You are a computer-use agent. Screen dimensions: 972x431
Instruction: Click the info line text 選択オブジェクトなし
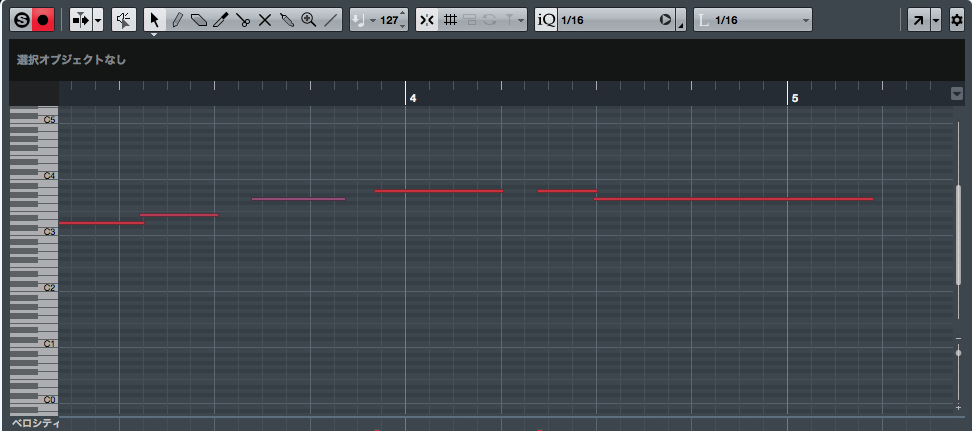pyautogui.click(x=71, y=60)
